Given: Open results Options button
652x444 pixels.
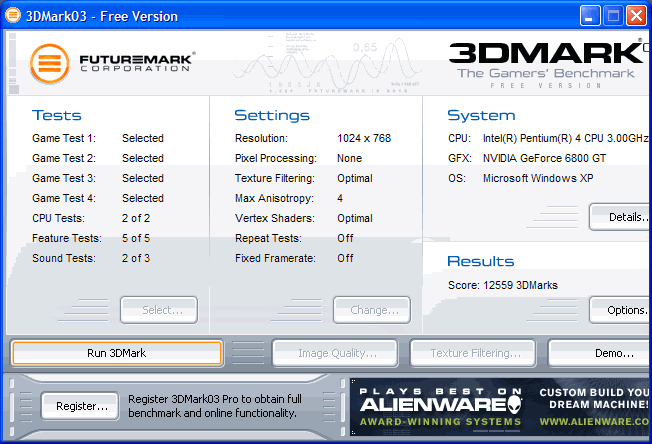Looking at the screenshot, I should 620,310.
